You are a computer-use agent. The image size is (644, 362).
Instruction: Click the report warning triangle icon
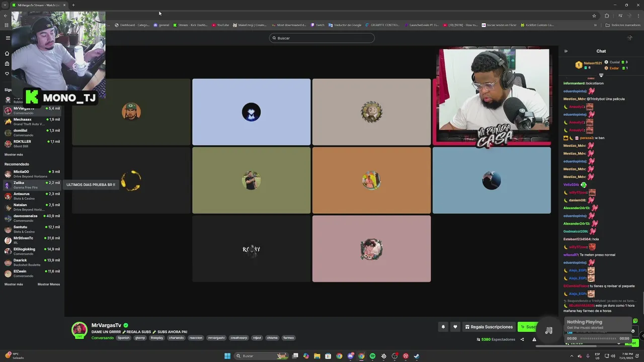[x=534, y=339]
